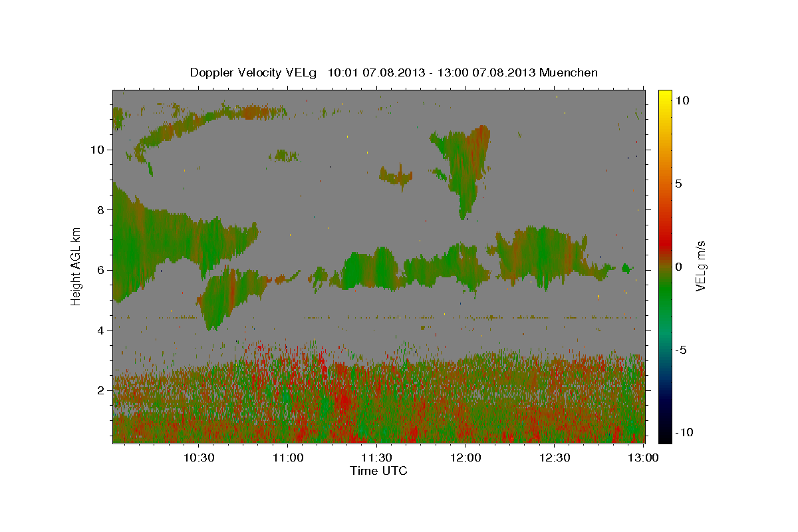Image resolution: width=798 pixels, height=532 pixels.
Task: Click the height axis label '10'
Action: [x=96, y=150]
